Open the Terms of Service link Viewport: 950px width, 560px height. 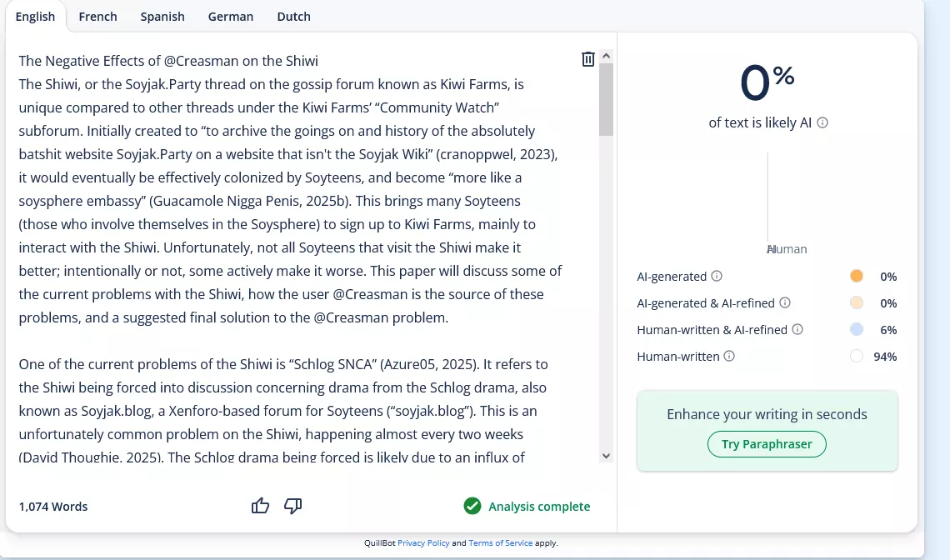tap(501, 543)
